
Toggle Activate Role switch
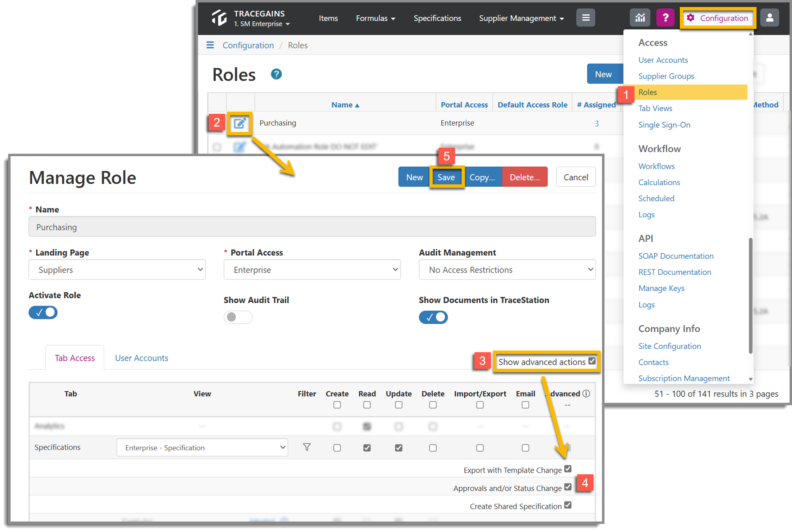[43, 313]
